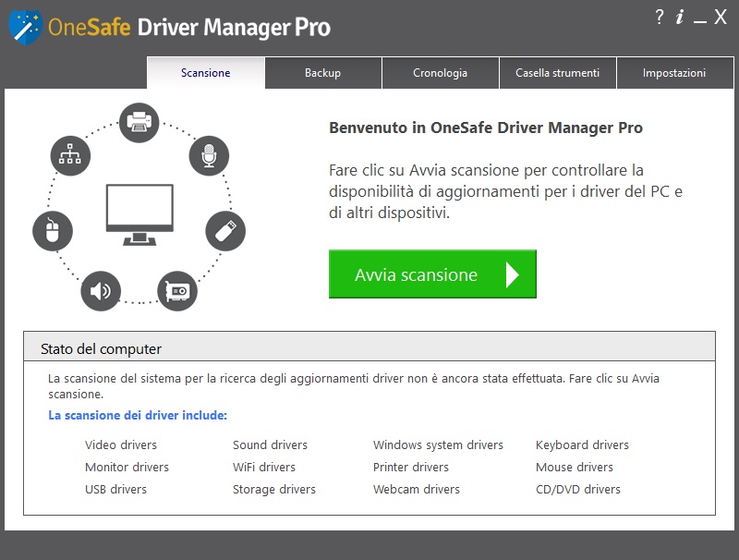Select 'Windows system drivers' entry

tap(438, 445)
